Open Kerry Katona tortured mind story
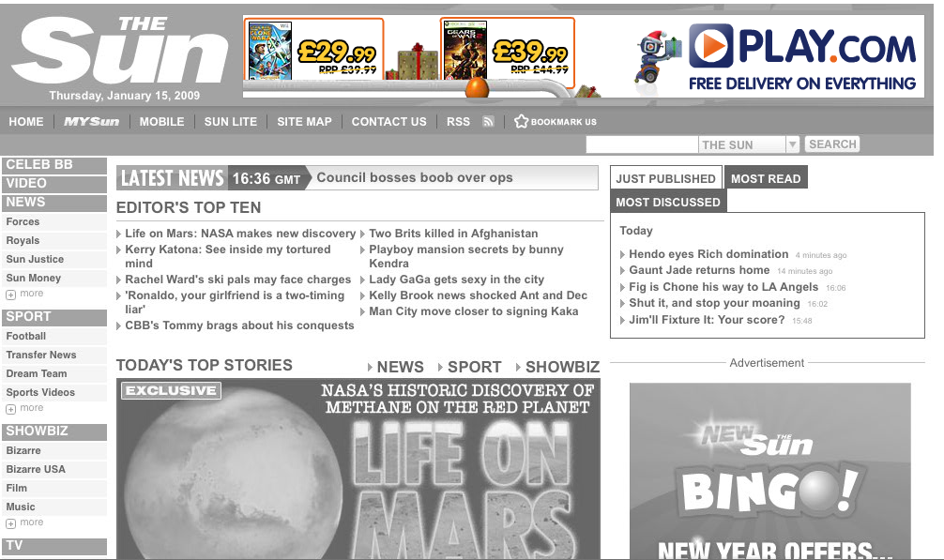This screenshot has height=560, width=944. [228, 256]
